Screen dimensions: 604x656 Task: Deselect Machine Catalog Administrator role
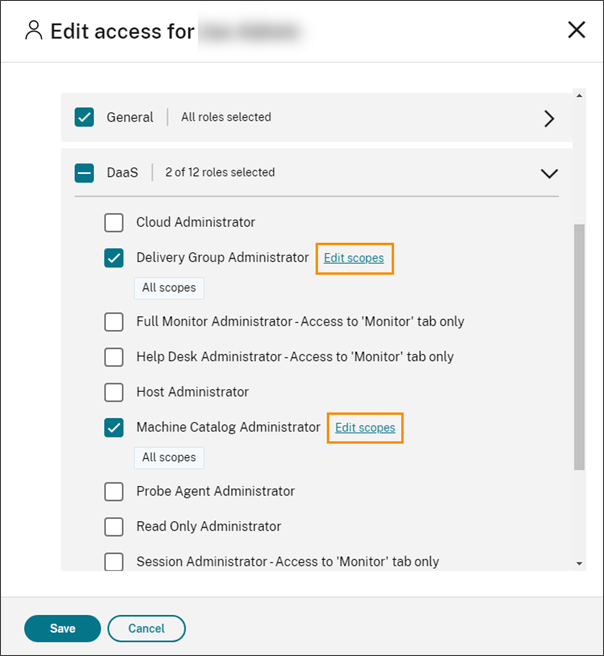114,428
